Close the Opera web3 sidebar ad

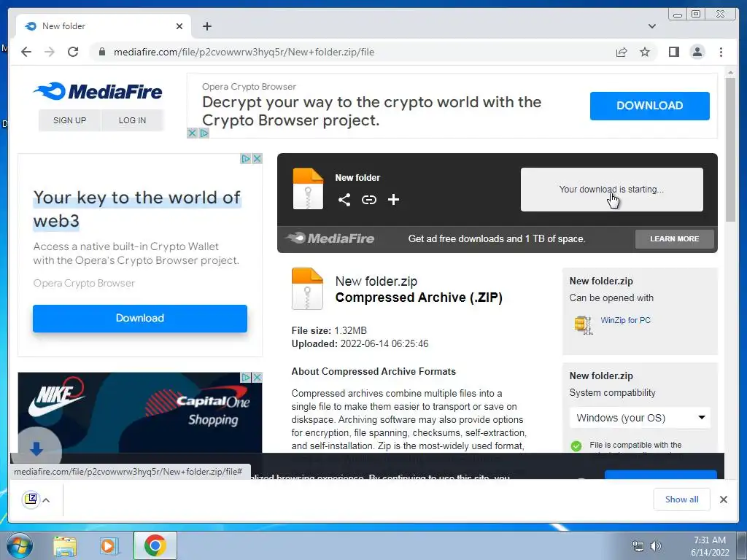tap(258, 158)
